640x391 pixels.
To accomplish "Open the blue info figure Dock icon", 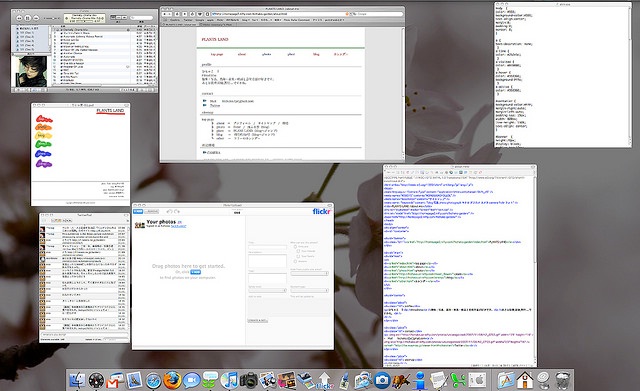I will click(420, 380).
